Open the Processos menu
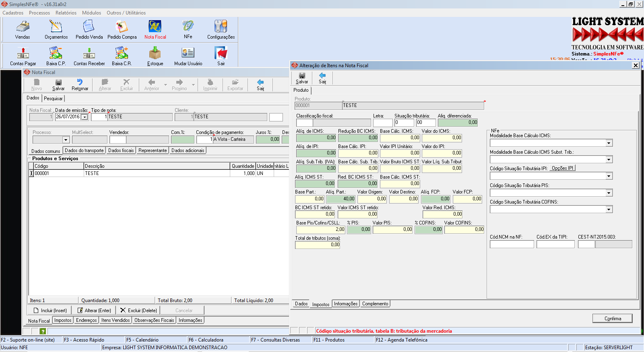The width and height of the screenshot is (644, 352). 39,13
